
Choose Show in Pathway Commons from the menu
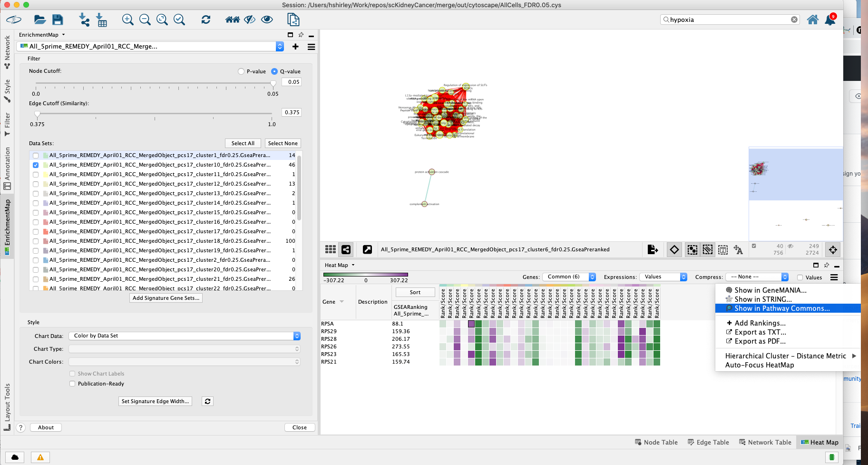[x=781, y=308]
